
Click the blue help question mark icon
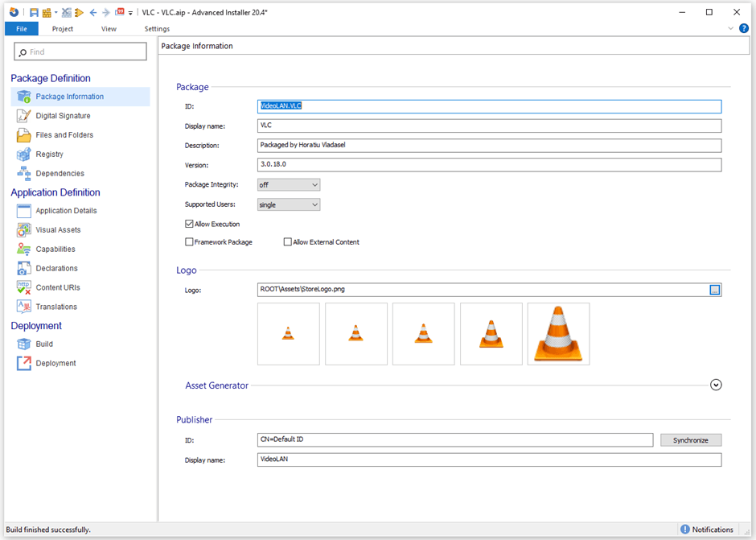tap(744, 28)
